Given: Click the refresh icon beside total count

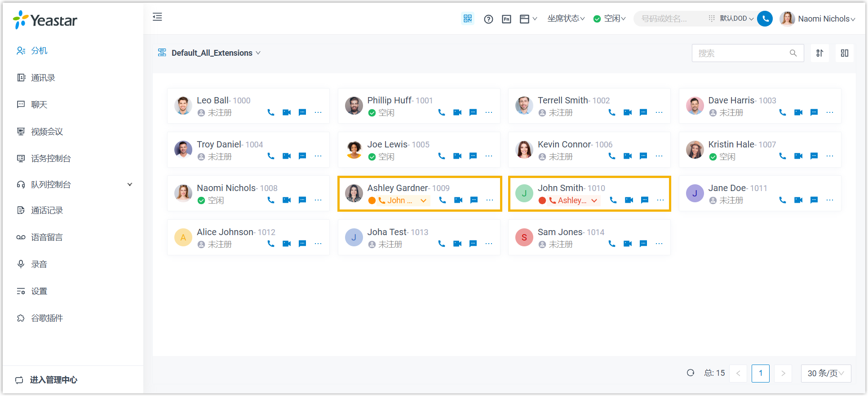Looking at the screenshot, I should [691, 373].
